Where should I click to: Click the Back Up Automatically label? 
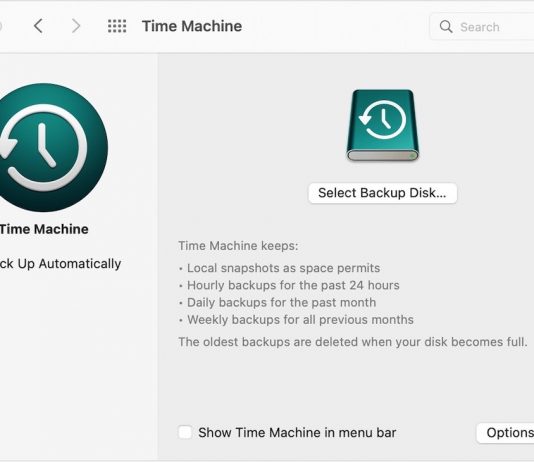click(x=60, y=264)
